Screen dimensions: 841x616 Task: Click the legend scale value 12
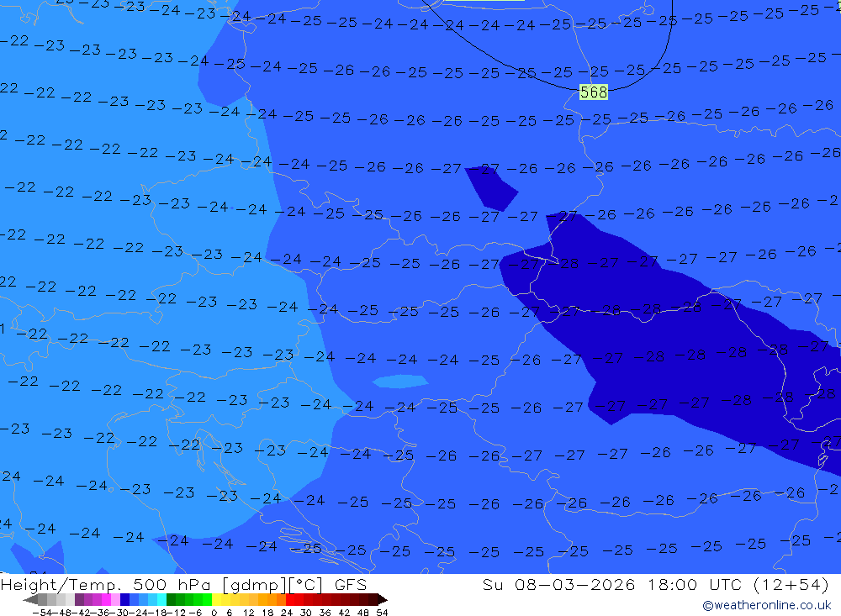[x=248, y=613]
